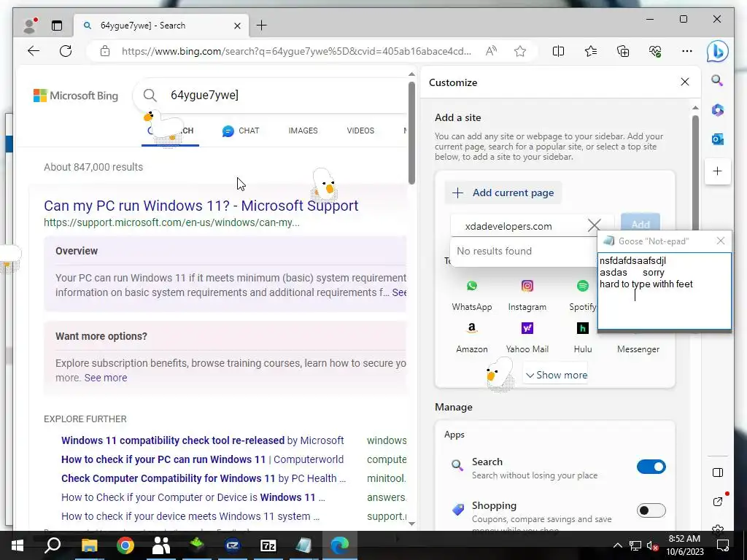Open the support.microsoft.com result URL
This screenshot has width=747, height=560.
click(x=171, y=222)
